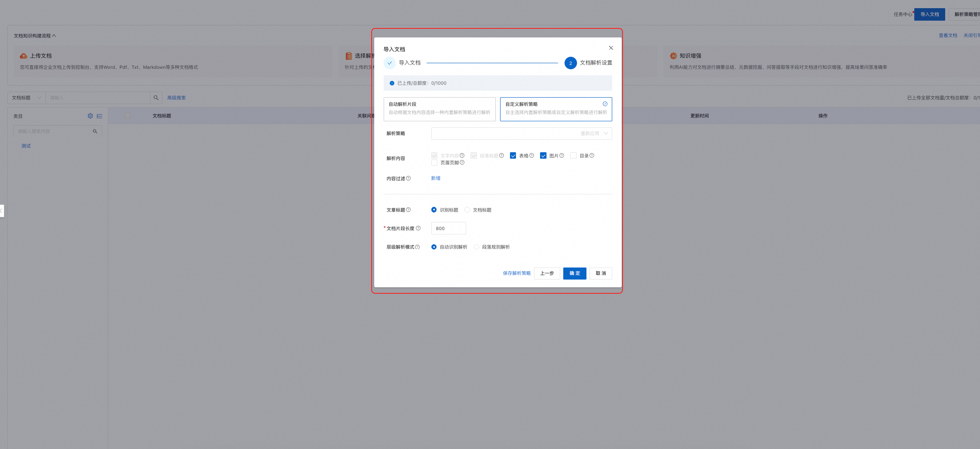Click help icon next to 图片

(562, 155)
